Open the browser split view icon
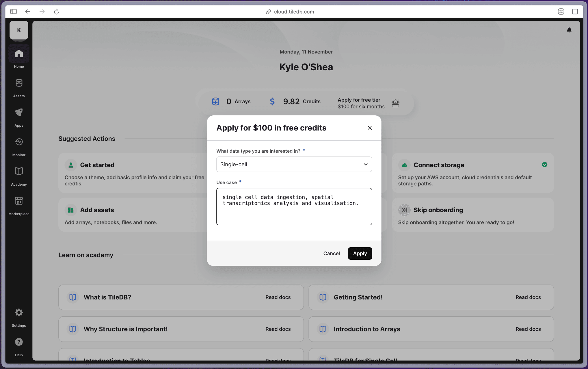This screenshot has width=588, height=369. (575, 12)
